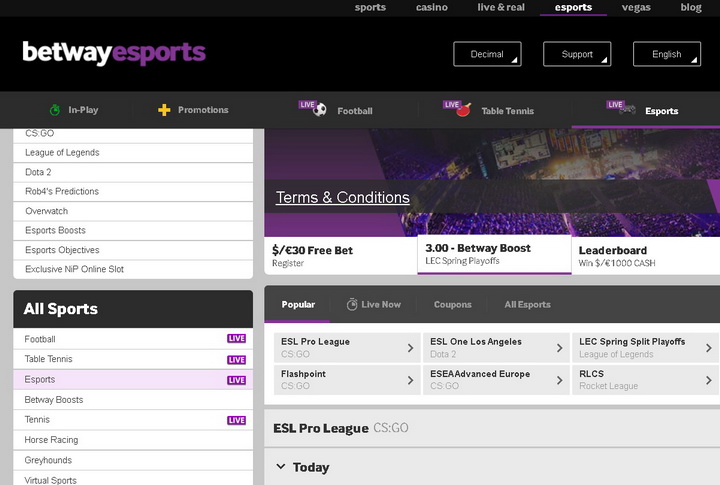Open Rob4's Predictions sidebar link
720x485 pixels.
tap(133, 192)
